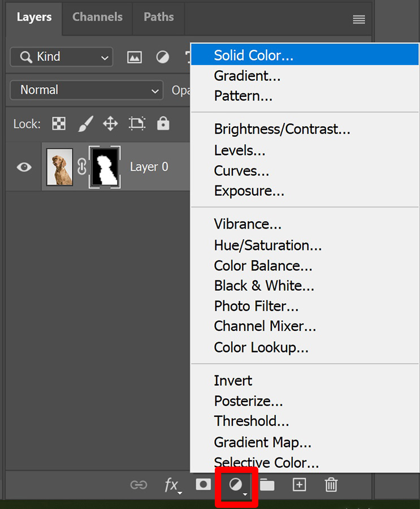Click the link layers chain icon
Viewport: 420px width, 509px height.
[138, 485]
